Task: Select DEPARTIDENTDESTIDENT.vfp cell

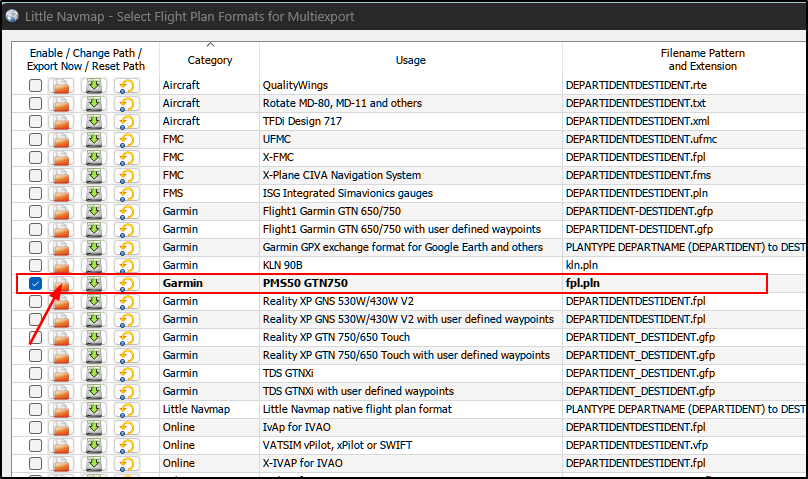Action: coord(685,446)
